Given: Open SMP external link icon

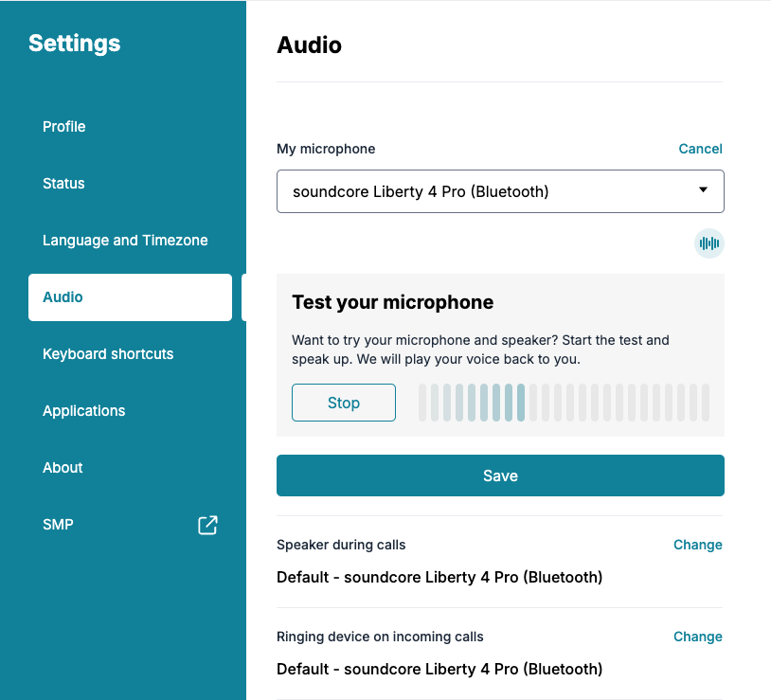Looking at the screenshot, I should click(207, 525).
